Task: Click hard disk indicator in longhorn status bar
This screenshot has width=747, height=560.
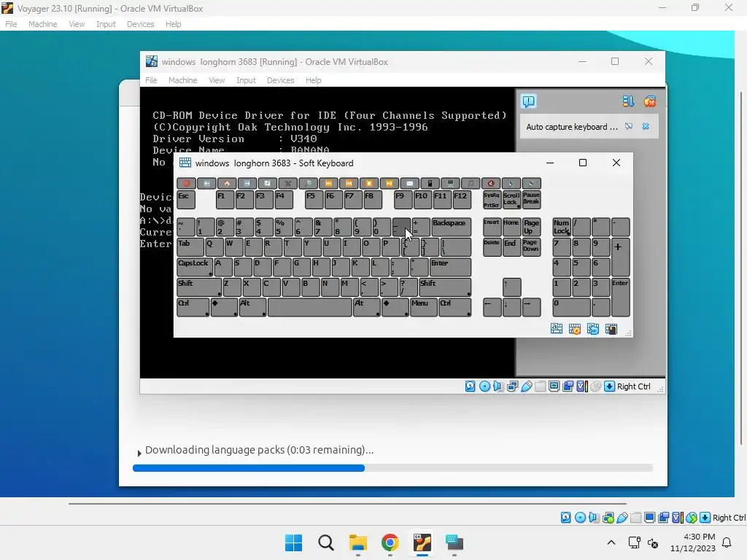Action: tap(471, 386)
